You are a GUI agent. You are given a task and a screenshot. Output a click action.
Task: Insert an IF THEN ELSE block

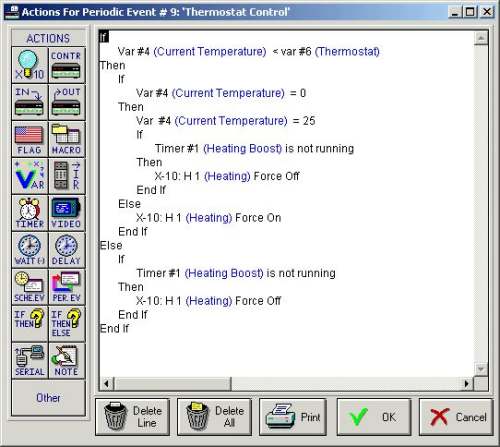(66, 324)
